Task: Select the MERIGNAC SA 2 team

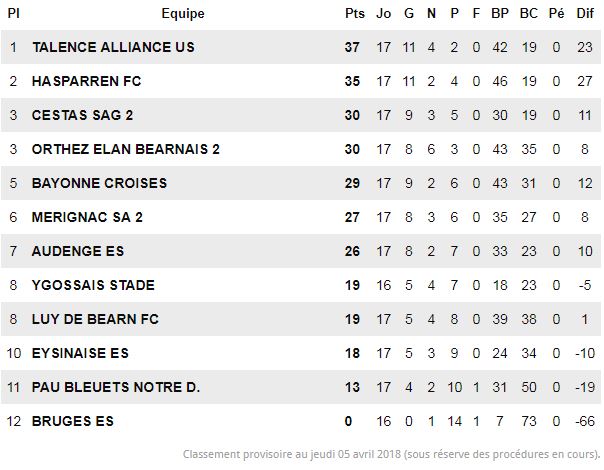Action: point(87,217)
